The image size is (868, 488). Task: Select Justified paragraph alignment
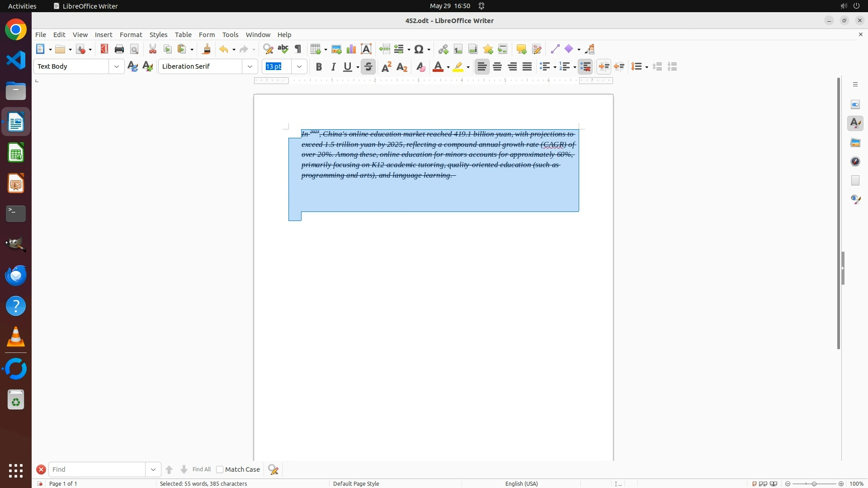point(527,67)
